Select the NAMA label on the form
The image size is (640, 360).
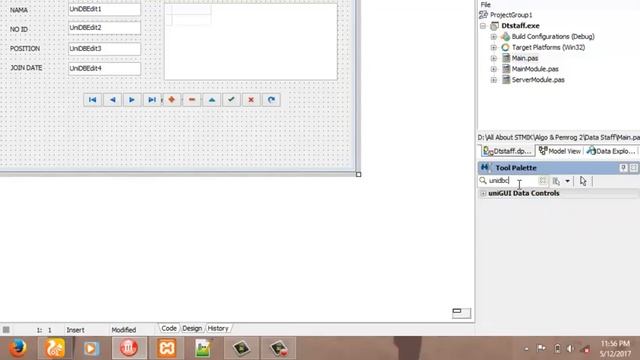pyautogui.click(x=19, y=10)
